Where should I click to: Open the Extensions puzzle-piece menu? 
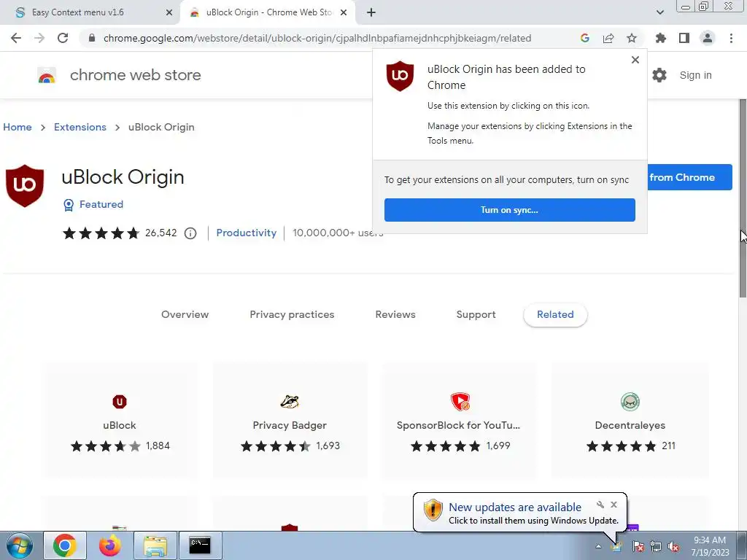pos(661,38)
